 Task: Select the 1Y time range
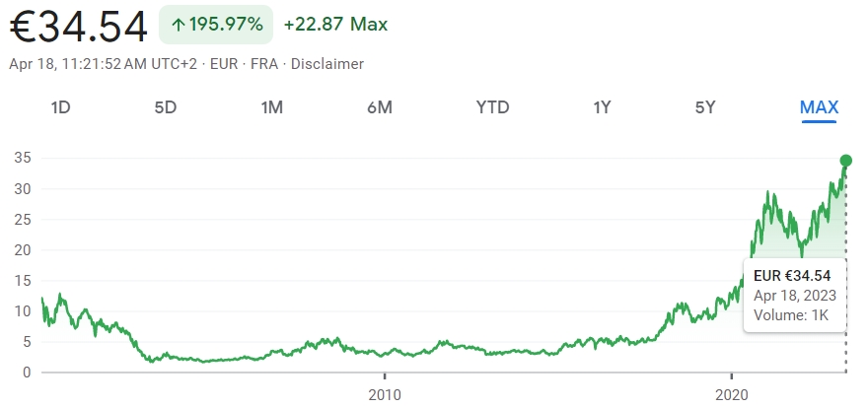[602, 107]
